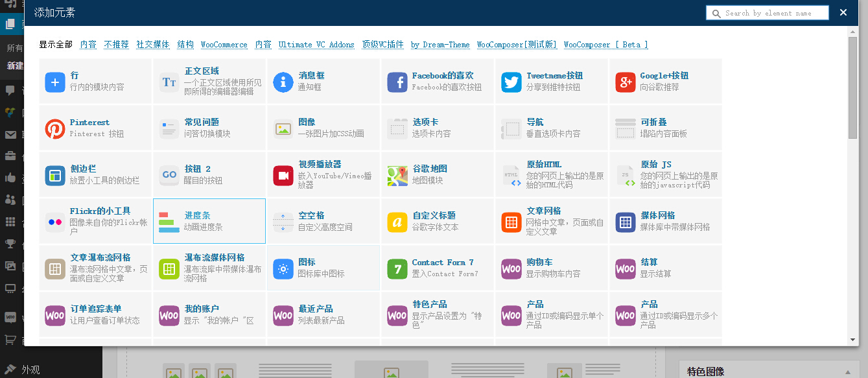Image resolution: width=868 pixels, height=378 pixels.
Task: Close the 添加元素 dialog
Action: (x=843, y=12)
